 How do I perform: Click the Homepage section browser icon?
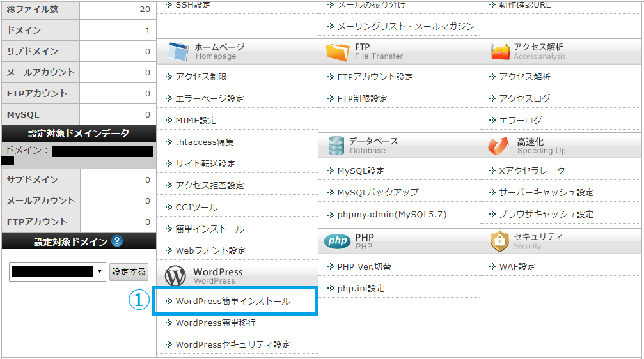(x=178, y=52)
